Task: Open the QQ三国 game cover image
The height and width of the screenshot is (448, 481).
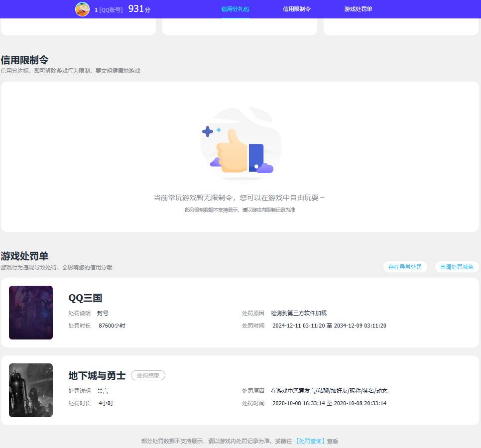Action: point(31,313)
